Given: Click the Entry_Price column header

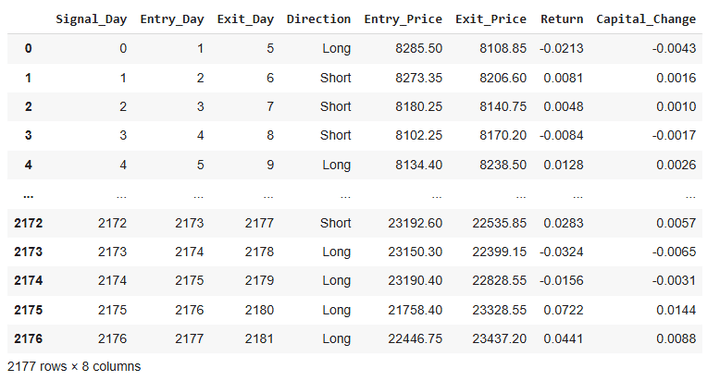Looking at the screenshot, I should tap(403, 19).
